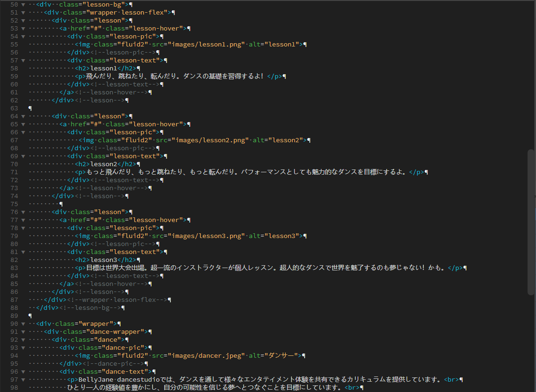Click the lesson1 heading text inside h2

point(104,68)
